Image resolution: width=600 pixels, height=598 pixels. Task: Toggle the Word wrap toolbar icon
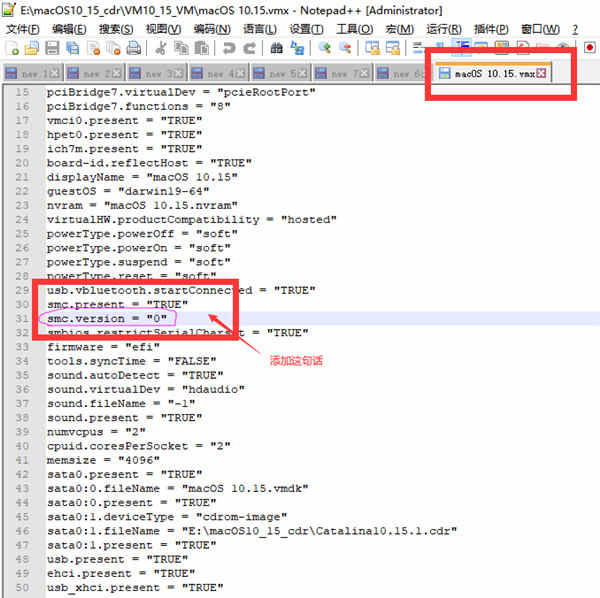click(418, 48)
